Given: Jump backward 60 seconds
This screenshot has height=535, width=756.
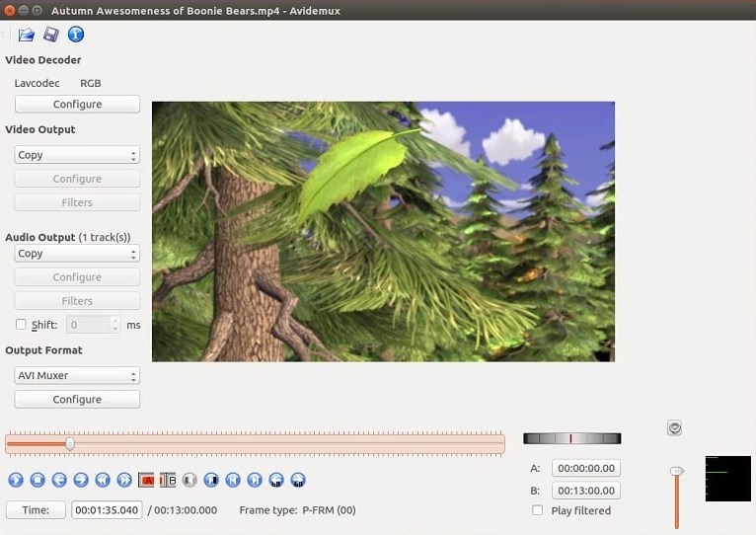Looking at the screenshot, I should point(276,480).
